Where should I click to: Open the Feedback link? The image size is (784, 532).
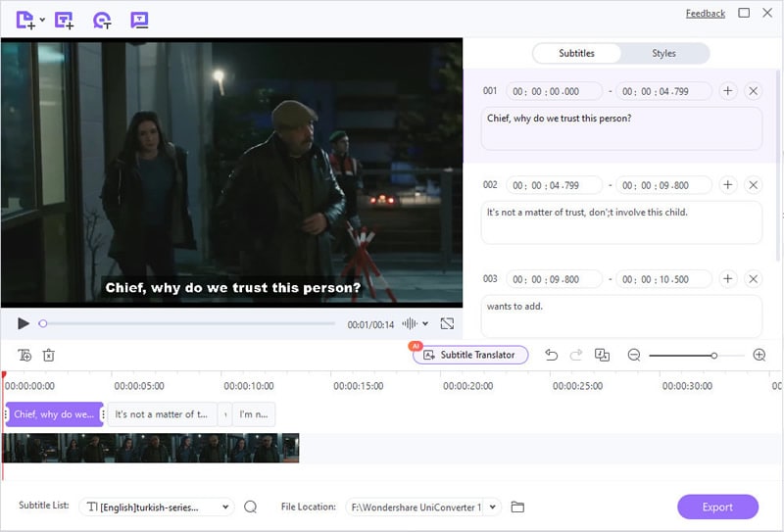click(x=705, y=14)
